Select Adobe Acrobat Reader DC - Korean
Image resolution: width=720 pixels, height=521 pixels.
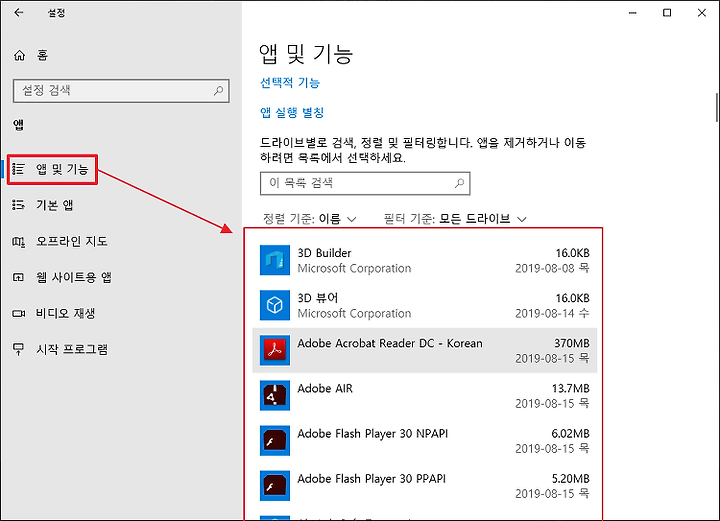390,343
